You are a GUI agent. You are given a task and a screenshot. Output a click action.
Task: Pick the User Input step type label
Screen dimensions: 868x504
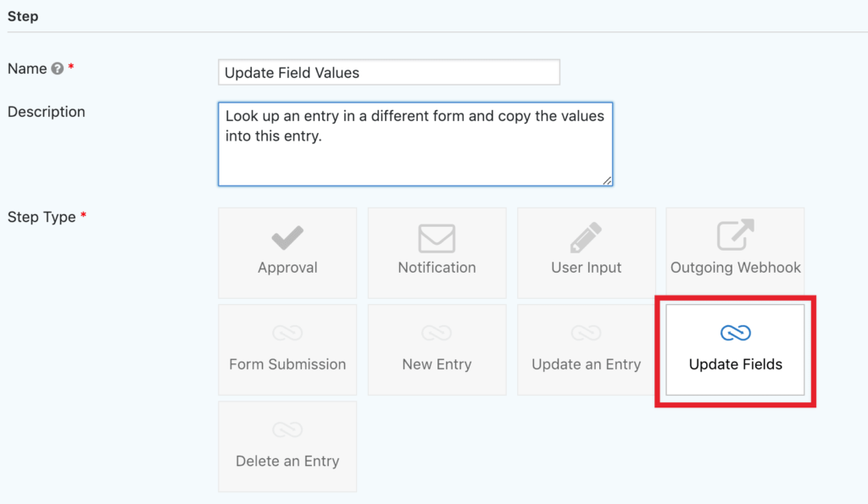586,268
